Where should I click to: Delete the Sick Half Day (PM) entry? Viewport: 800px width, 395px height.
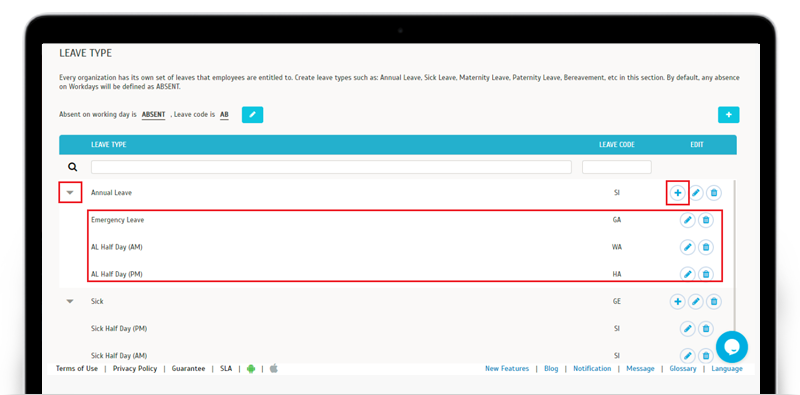[x=706, y=328]
